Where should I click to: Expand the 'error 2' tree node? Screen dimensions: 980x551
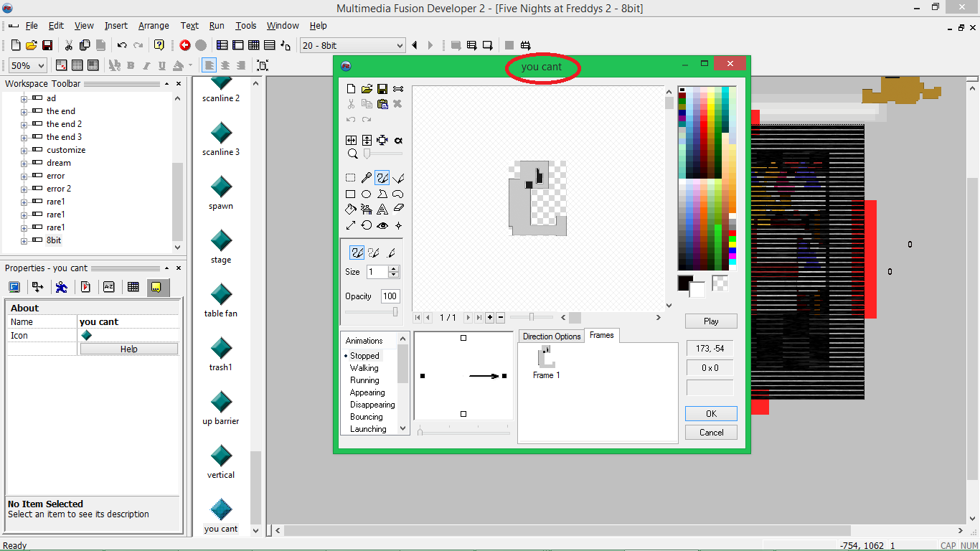(24, 189)
